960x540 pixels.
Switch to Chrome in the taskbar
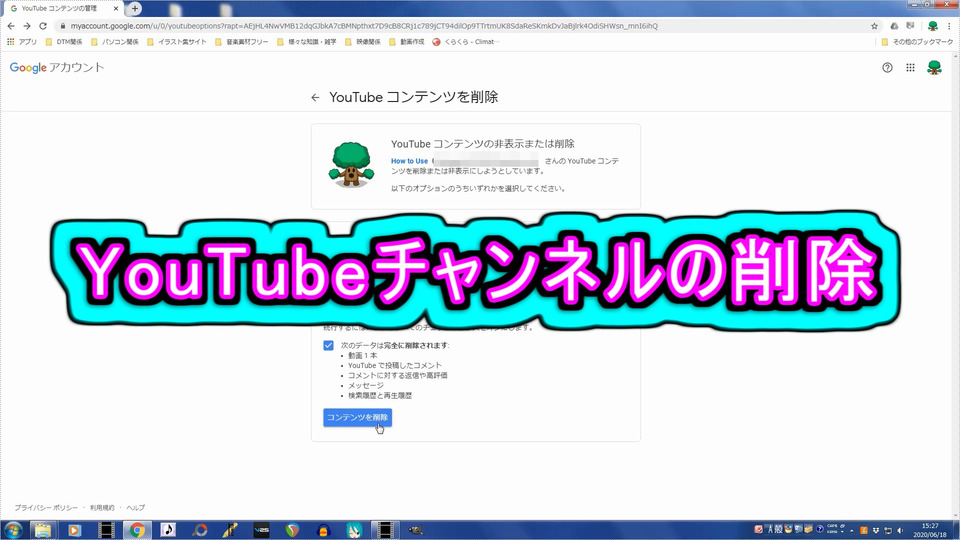137,530
